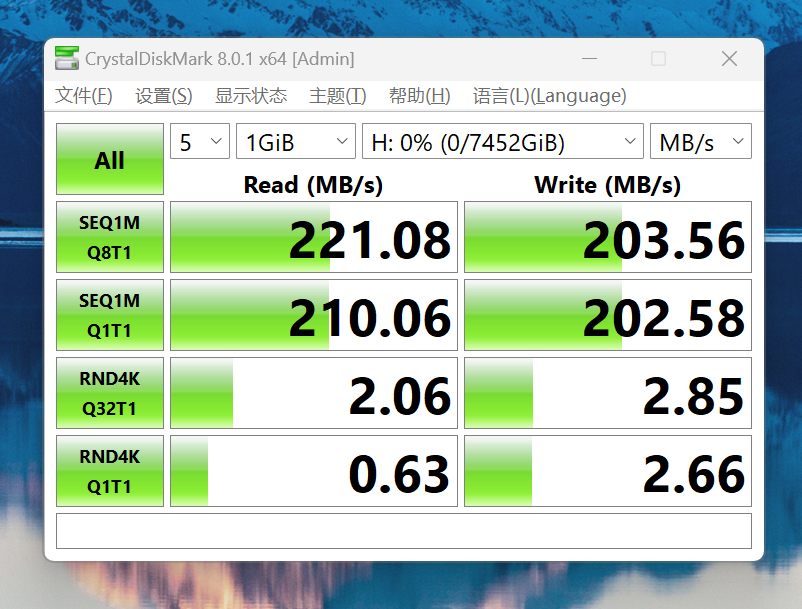Image resolution: width=802 pixels, height=609 pixels.
Task: Select the 210.06 read result
Action: (x=314, y=315)
